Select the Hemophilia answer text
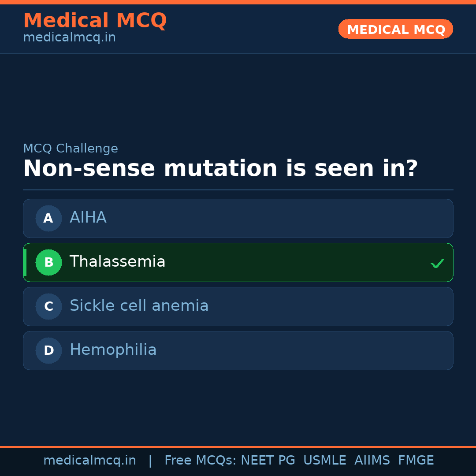This screenshot has height=476, width=476. (x=113, y=350)
